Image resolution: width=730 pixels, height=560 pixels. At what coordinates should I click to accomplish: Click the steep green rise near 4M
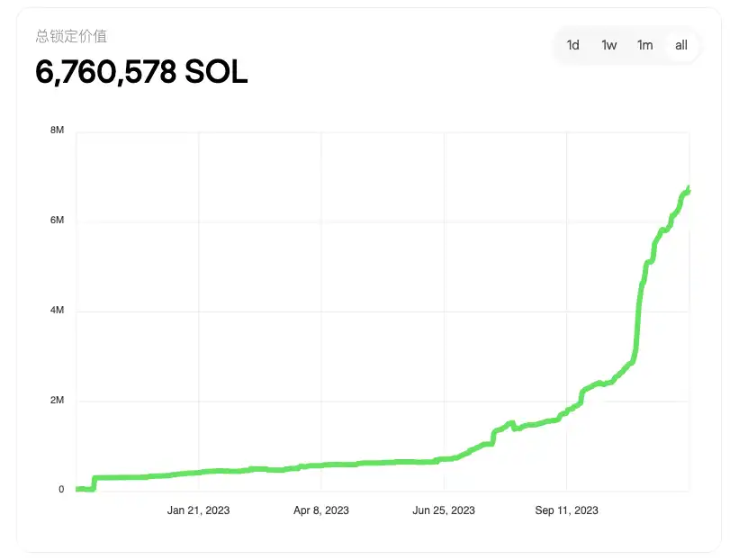(x=639, y=311)
